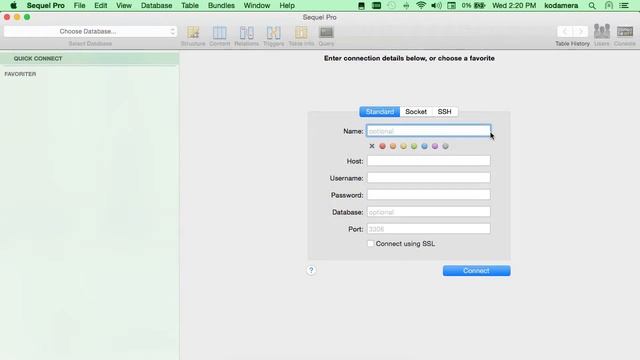Enable Connect using SSL checkbox
This screenshot has width=640, height=360.
point(371,244)
